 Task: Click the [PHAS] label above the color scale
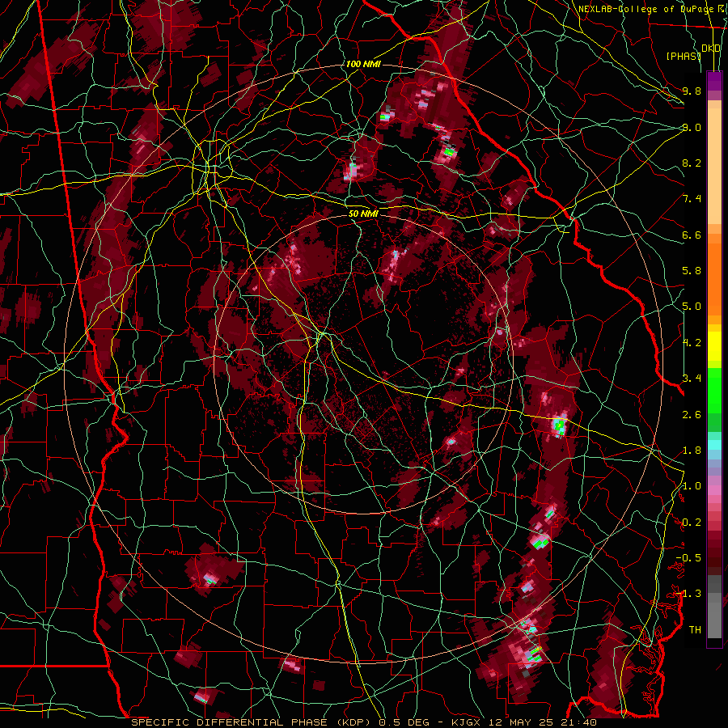point(684,56)
